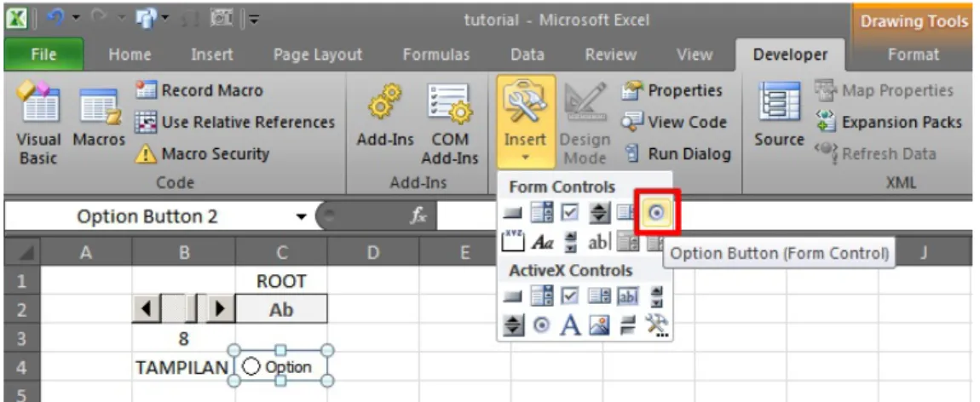Collapse the Insert controls dropdown
This screenshot has width=980, height=402.
point(525,123)
